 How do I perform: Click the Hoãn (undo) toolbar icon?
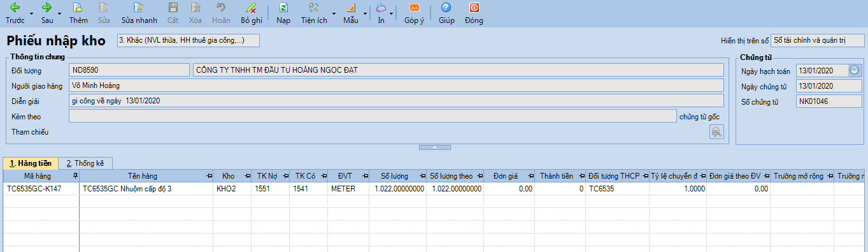pos(221,8)
